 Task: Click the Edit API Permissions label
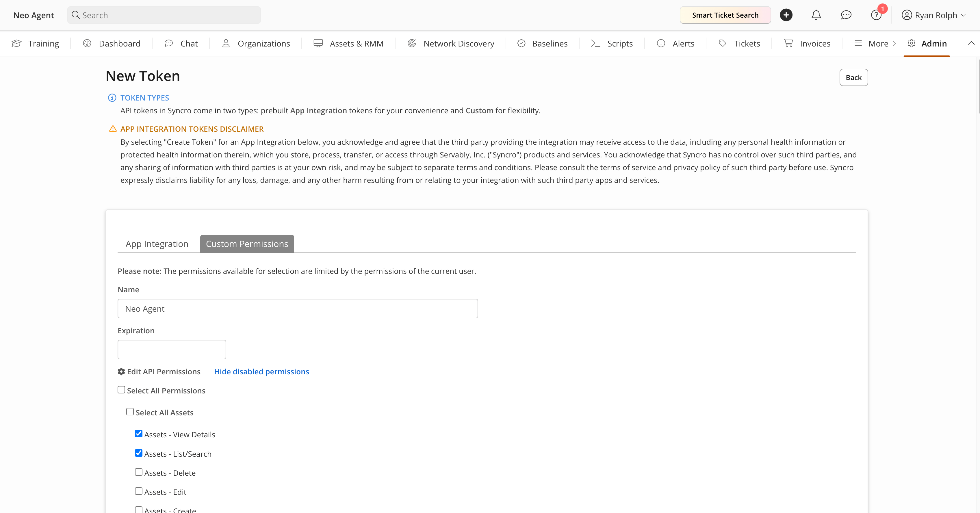click(164, 371)
